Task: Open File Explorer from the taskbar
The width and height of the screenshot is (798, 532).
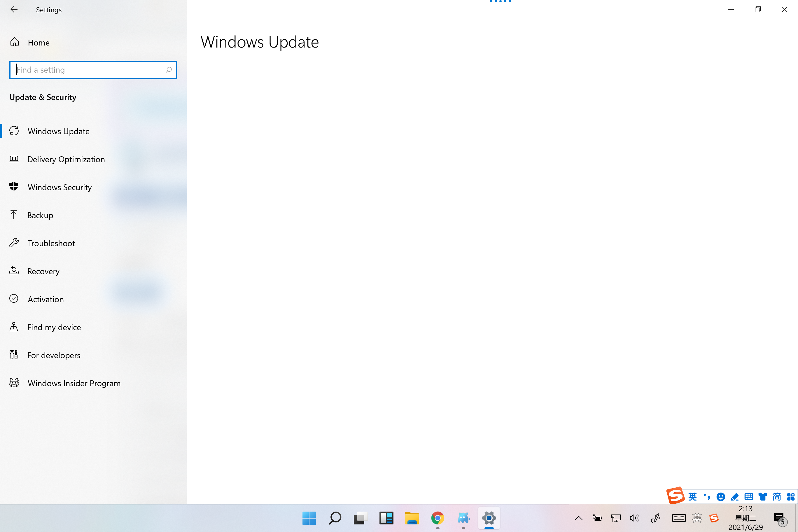Action: pos(412,518)
